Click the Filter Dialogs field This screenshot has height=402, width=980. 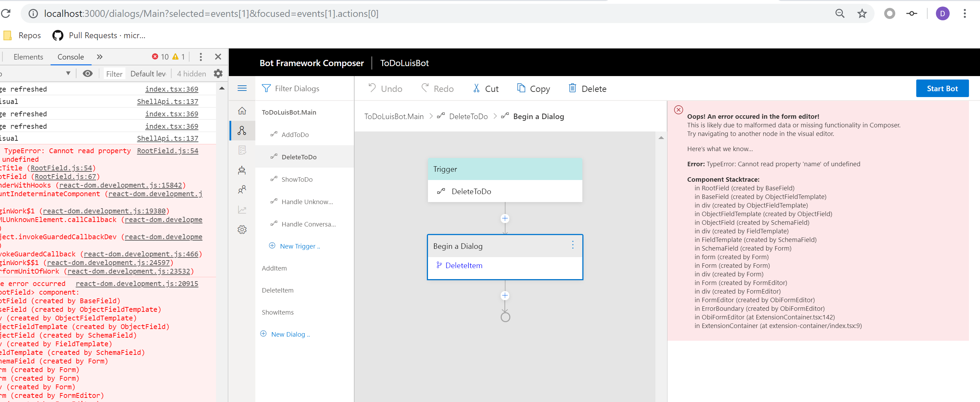[x=304, y=88]
